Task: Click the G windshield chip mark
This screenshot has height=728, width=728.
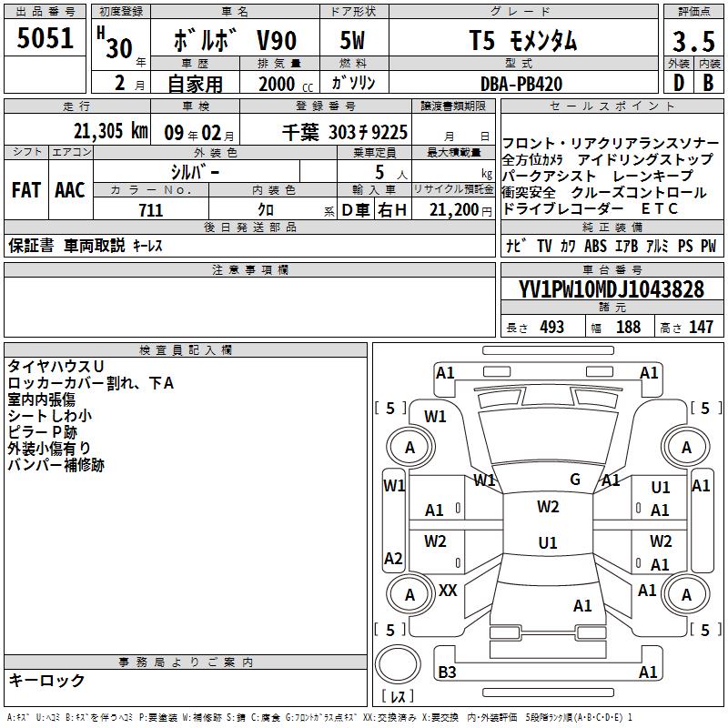Action: [575, 480]
